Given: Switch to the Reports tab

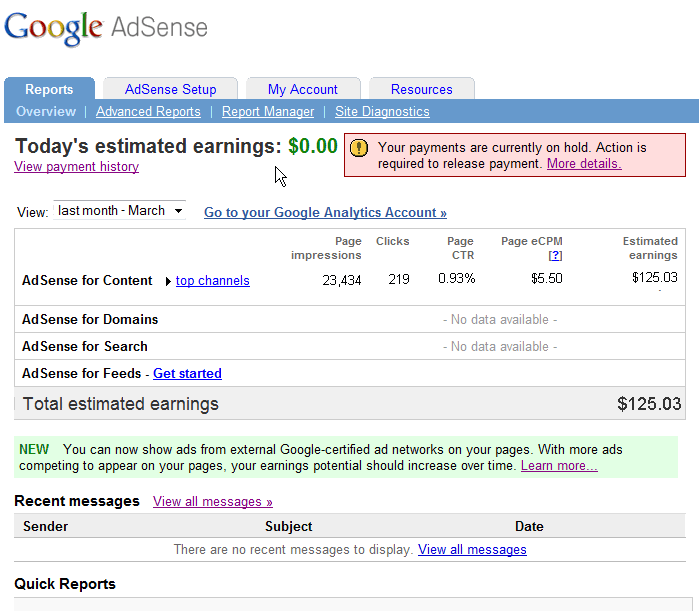Looking at the screenshot, I should point(49,89).
